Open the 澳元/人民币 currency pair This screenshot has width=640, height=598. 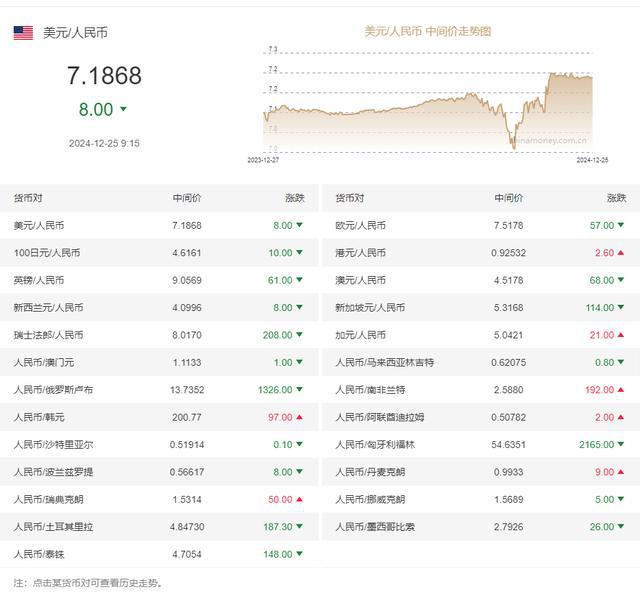pos(360,280)
